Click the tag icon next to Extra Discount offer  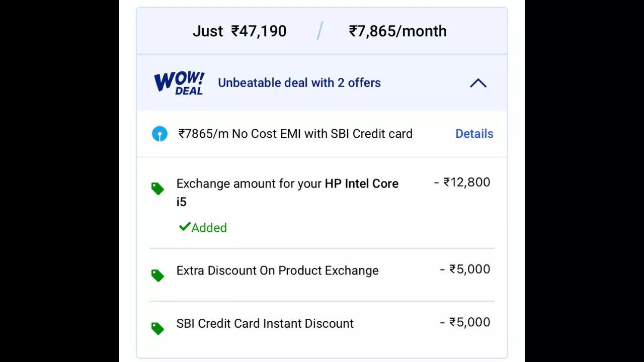pyautogui.click(x=157, y=275)
